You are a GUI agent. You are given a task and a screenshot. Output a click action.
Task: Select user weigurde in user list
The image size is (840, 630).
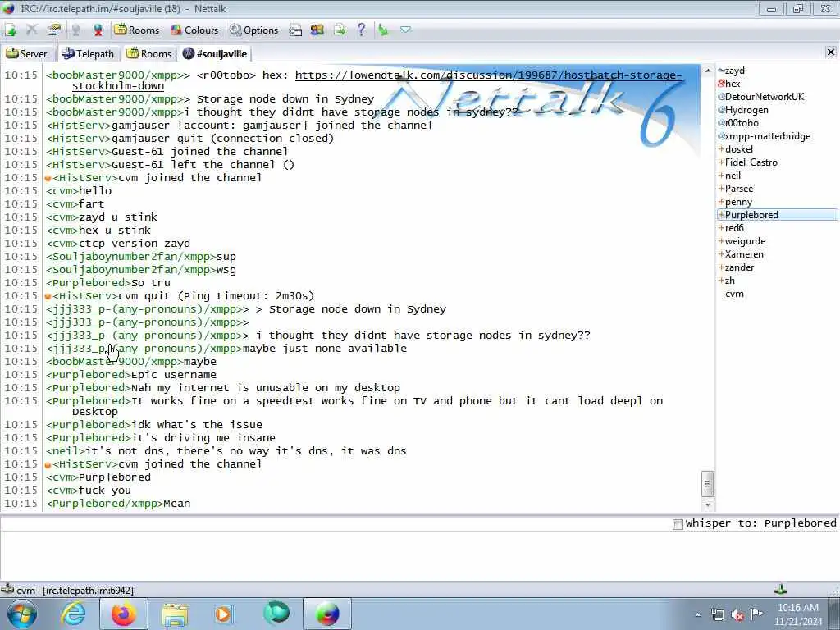tap(745, 241)
